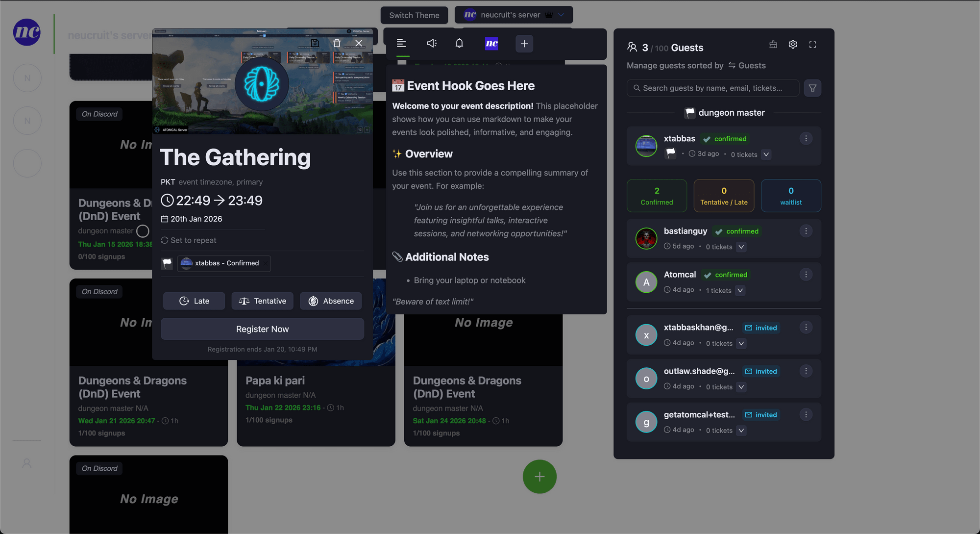Toggle the Late attendance status

coord(194,301)
